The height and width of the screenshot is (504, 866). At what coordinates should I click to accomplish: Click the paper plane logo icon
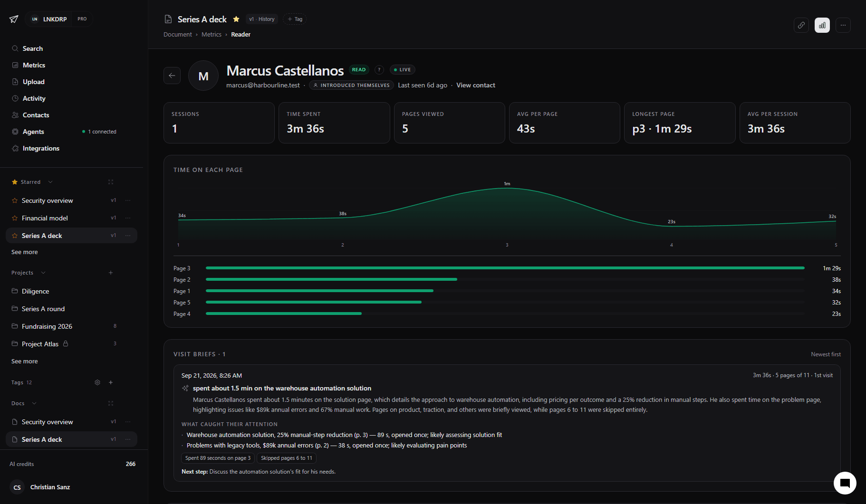[14, 19]
